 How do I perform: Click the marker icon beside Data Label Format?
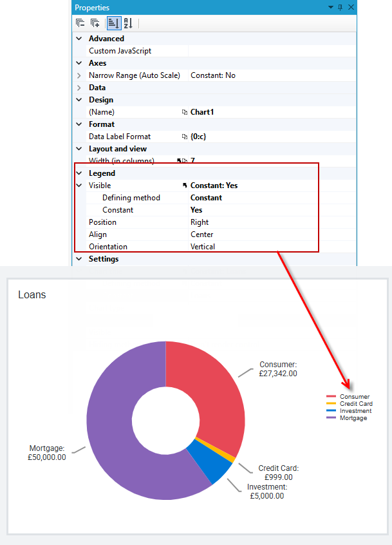(185, 137)
